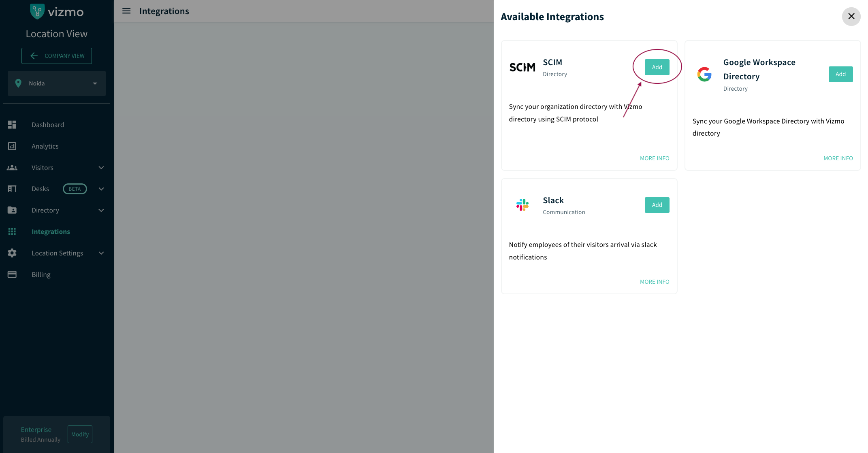Click the Slack logo icon
The height and width of the screenshot is (453, 868).
(x=523, y=205)
